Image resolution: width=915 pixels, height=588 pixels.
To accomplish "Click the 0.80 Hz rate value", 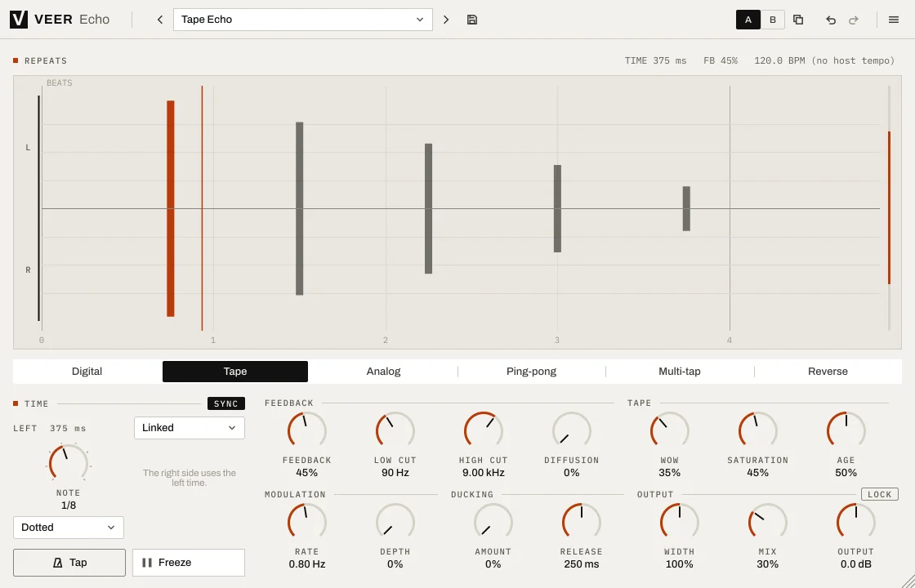I will coord(307,564).
